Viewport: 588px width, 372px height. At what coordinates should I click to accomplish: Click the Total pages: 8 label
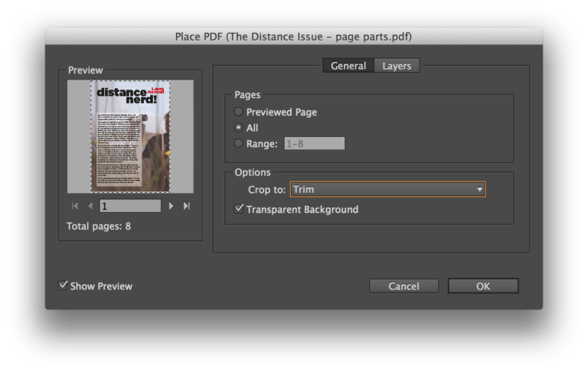click(99, 226)
